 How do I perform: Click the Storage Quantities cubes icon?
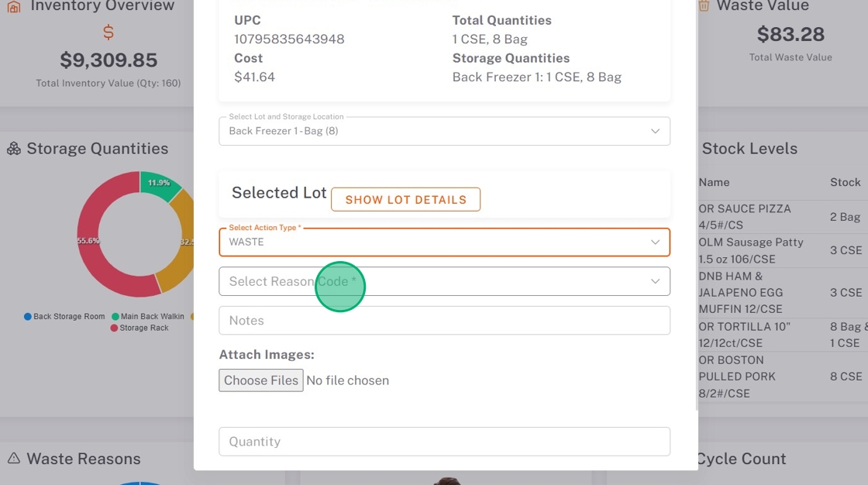pyautogui.click(x=14, y=149)
